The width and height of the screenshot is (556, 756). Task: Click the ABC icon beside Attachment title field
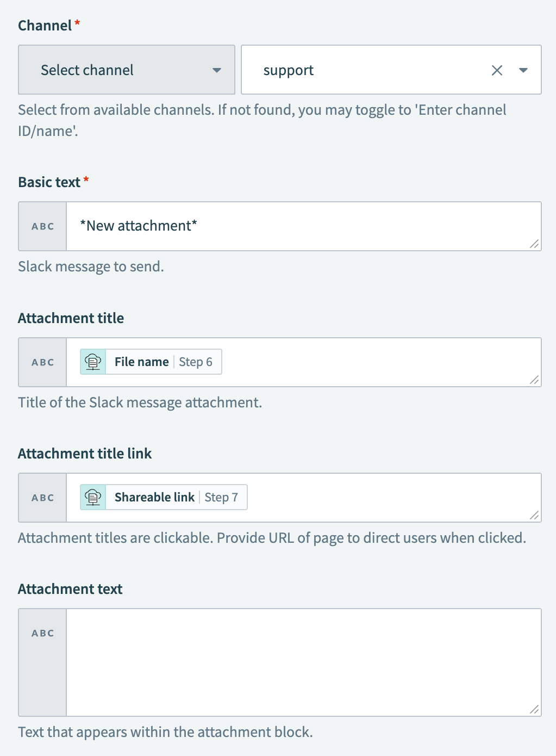tap(42, 362)
